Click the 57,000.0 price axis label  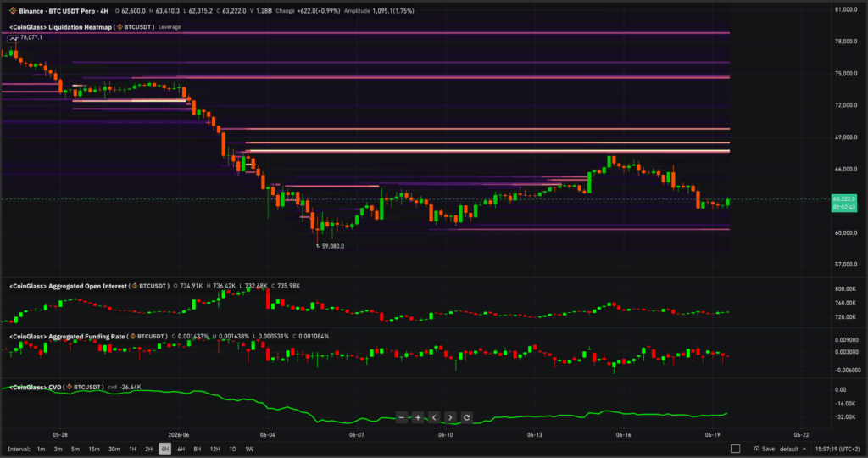[x=846, y=264]
